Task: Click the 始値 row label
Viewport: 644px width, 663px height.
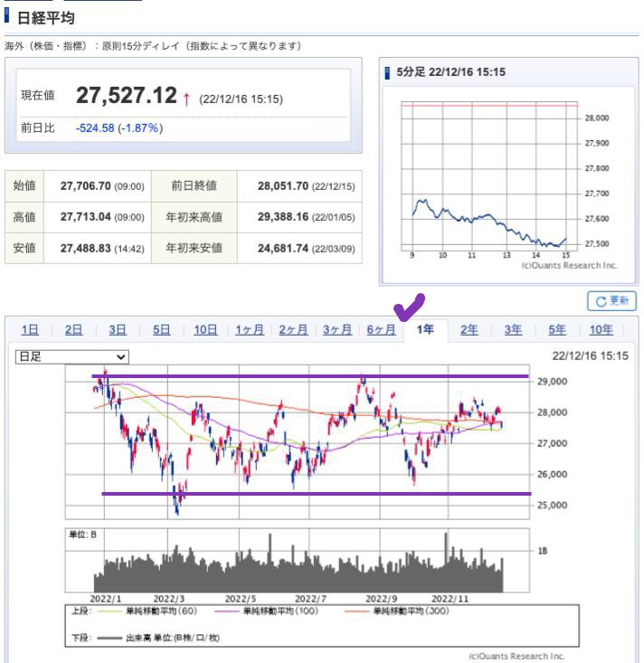Action: coord(24,185)
